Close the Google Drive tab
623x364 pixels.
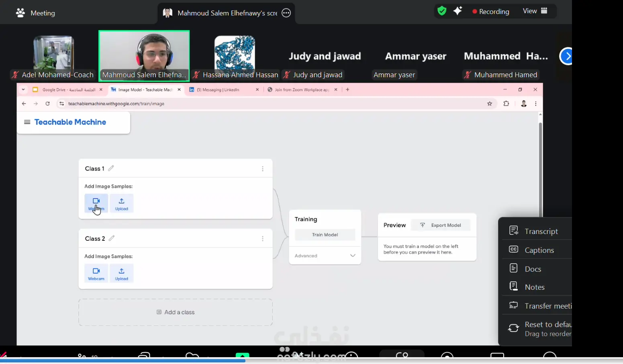101,89
